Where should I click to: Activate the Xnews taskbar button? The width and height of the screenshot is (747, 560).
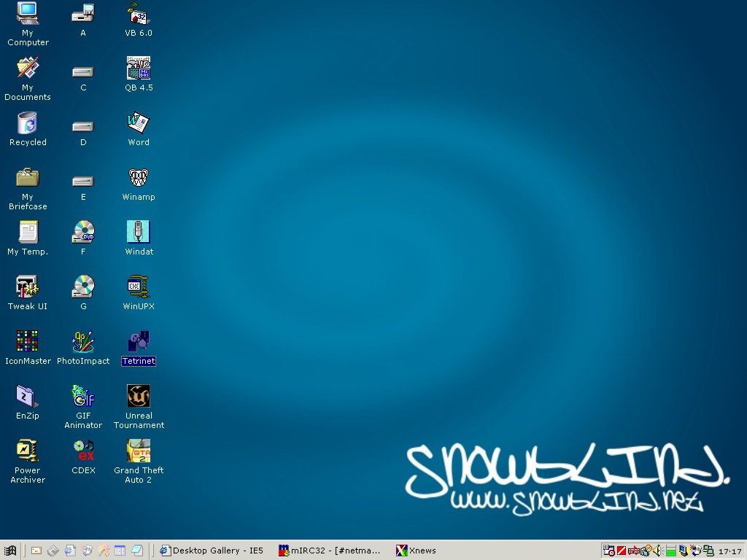[417, 551]
